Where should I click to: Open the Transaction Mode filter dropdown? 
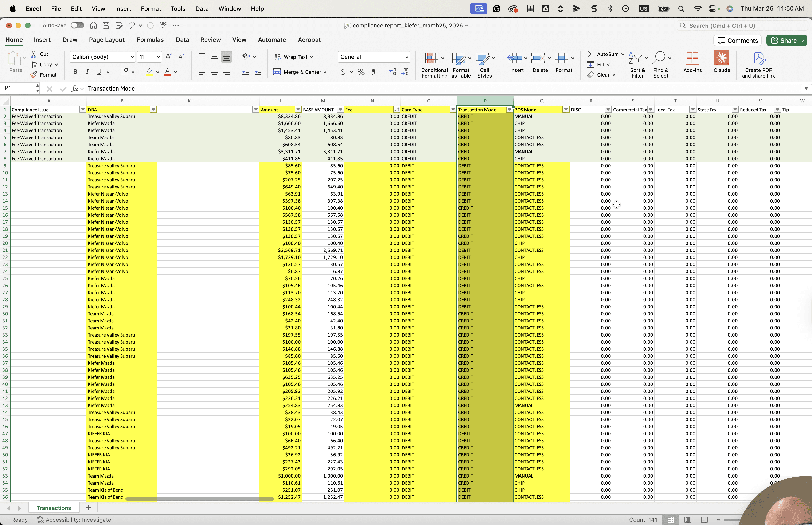[x=509, y=110]
